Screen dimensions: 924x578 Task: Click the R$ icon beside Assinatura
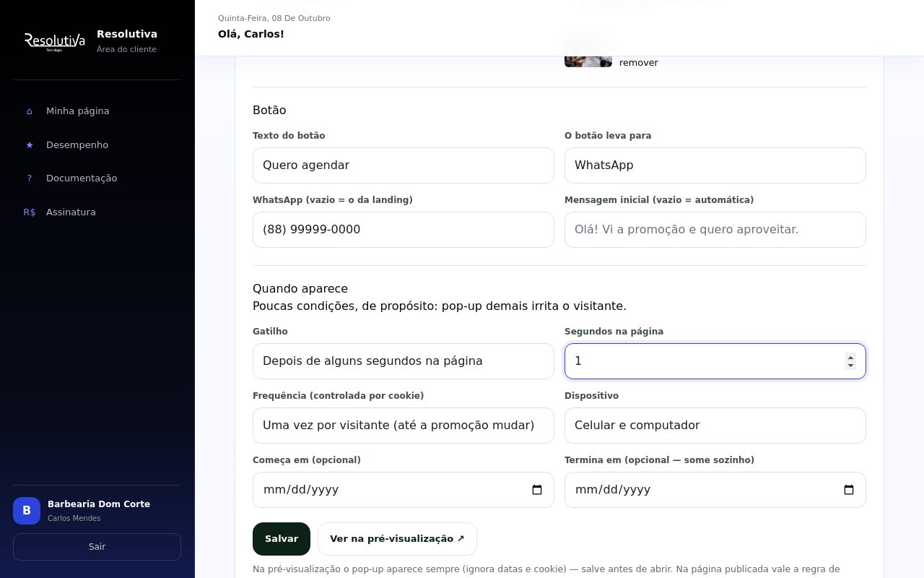coord(30,212)
